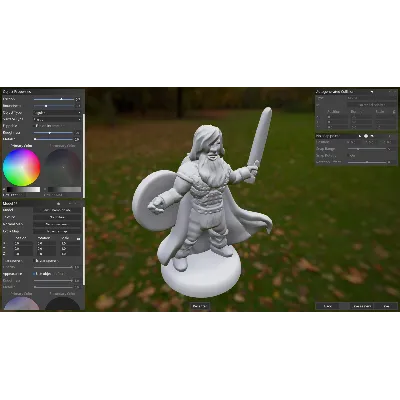This screenshot has height=400, width=400.
Task: Click the partially visible purple Primary Color wheel
Action: [x=21, y=304]
